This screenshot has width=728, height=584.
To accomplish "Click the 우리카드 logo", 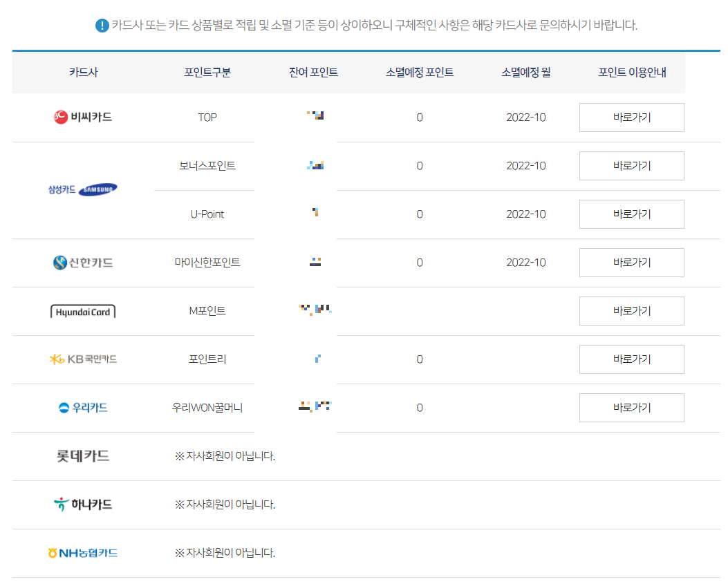I will coord(83,408).
